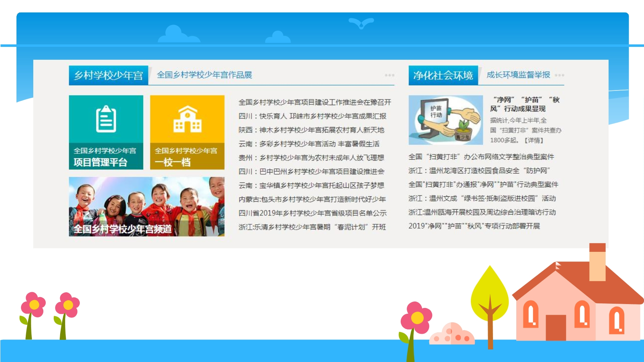Open article 全国乡村学校少年宫项目建设工作推进会在豫召开
Viewport: 644px width, 362px height.
pos(315,102)
